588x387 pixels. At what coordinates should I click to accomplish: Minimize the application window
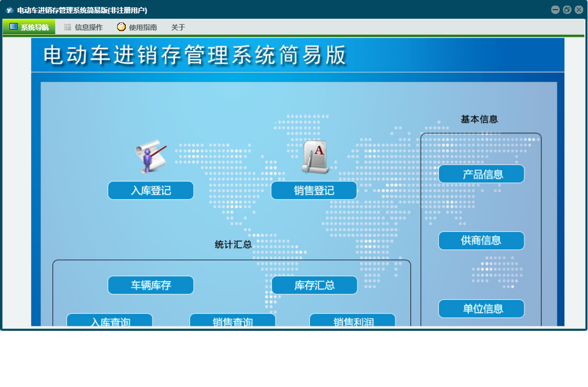555,10
